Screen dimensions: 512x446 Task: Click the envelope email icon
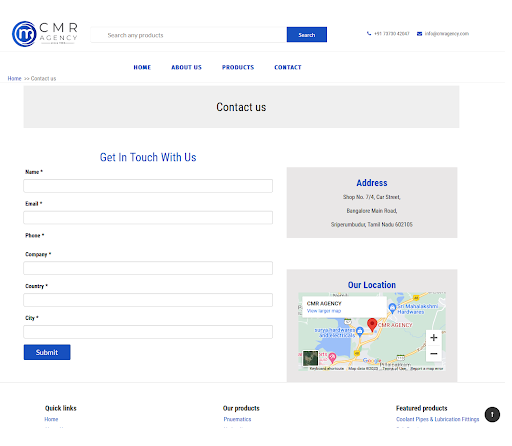point(419,34)
